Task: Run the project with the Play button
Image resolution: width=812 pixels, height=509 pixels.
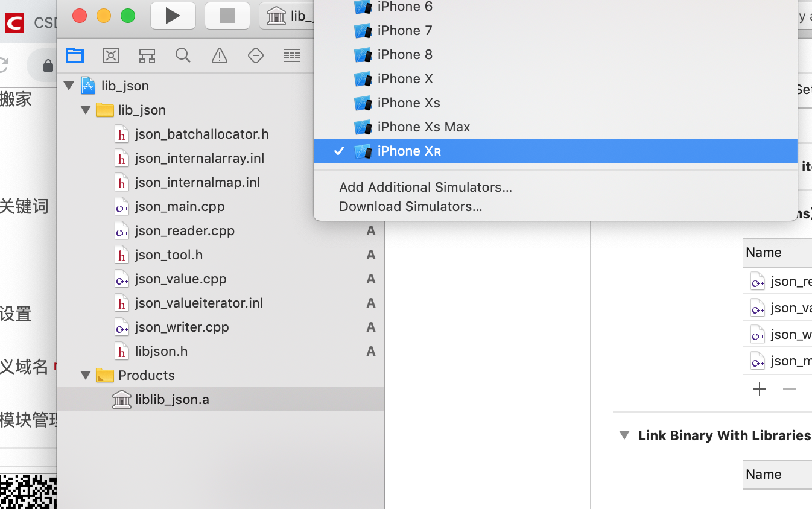Action: (x=173, y=16)
